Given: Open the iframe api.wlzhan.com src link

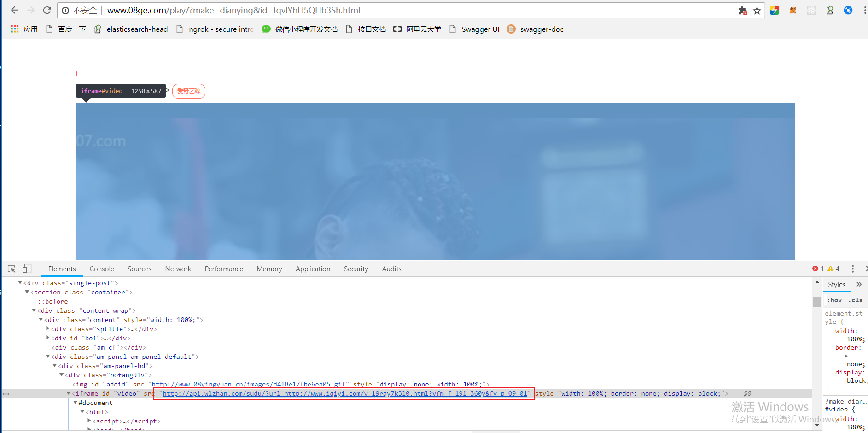Looking at the screenshot, I should [345, 393].
